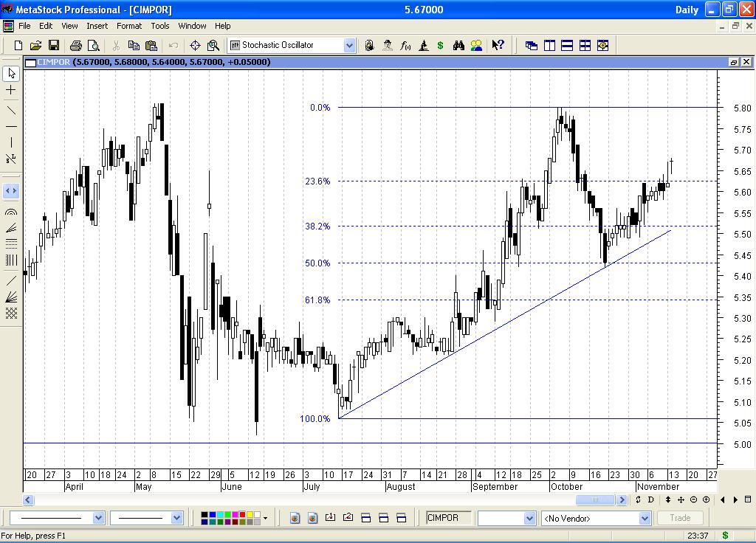Select the trendline drawing tool
The image size is (756, 543).
tap(11, 111)
